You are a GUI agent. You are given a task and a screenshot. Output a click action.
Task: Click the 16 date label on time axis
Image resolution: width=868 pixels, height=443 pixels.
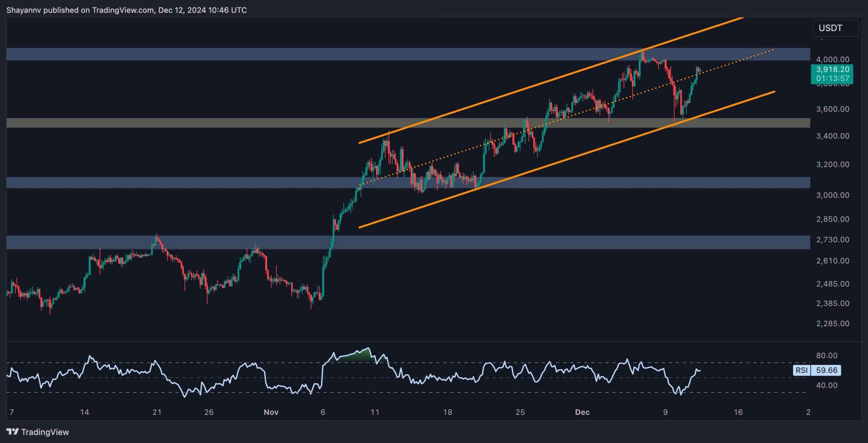738,412
